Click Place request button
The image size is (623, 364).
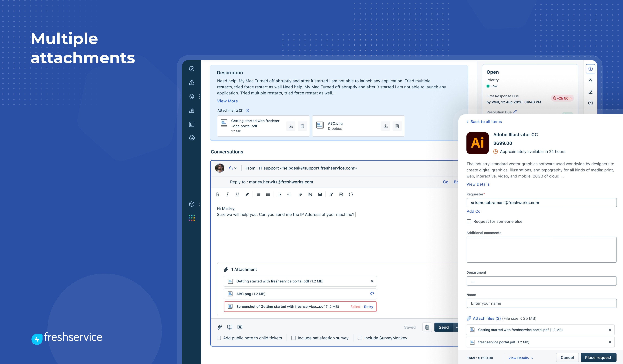(x=598, y=358)
